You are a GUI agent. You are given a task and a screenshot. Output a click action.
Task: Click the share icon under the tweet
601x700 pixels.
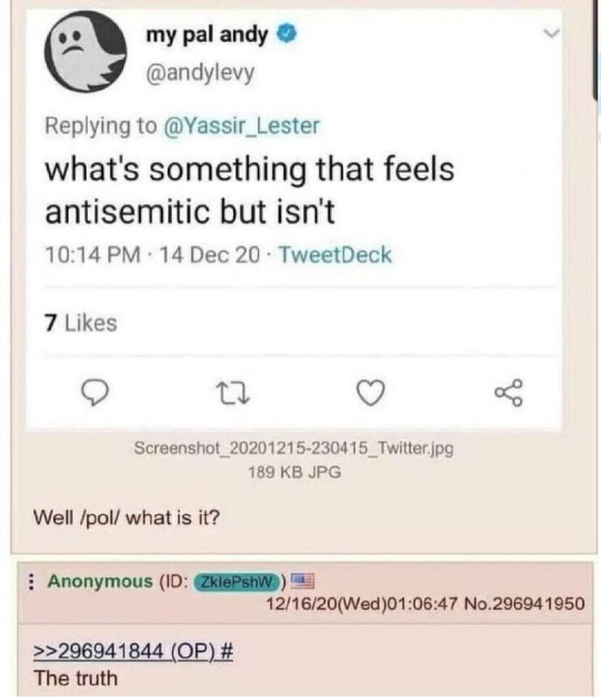[508, 393]
